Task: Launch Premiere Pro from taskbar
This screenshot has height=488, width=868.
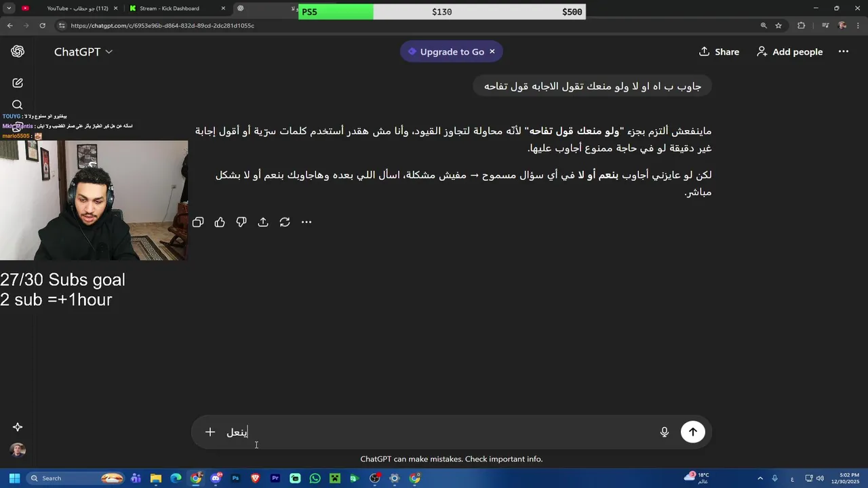Action: 275,479
